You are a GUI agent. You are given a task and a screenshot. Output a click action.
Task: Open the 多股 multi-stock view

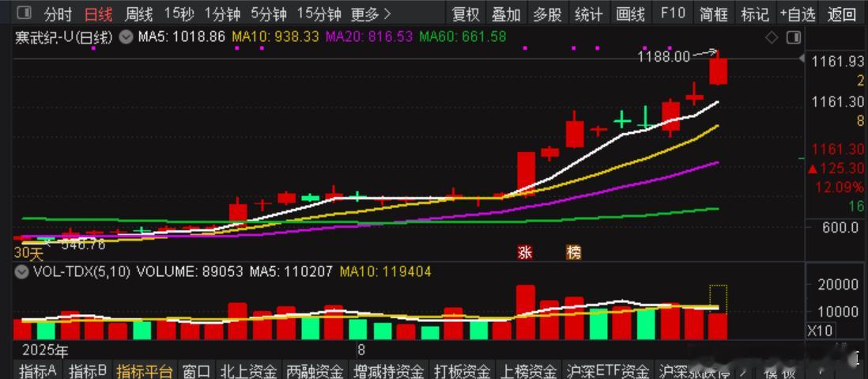tap(548, 14)
